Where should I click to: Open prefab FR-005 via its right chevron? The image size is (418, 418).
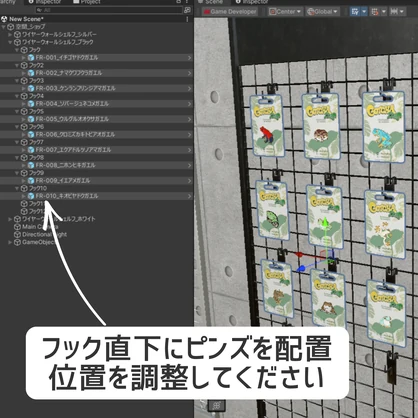189,119
